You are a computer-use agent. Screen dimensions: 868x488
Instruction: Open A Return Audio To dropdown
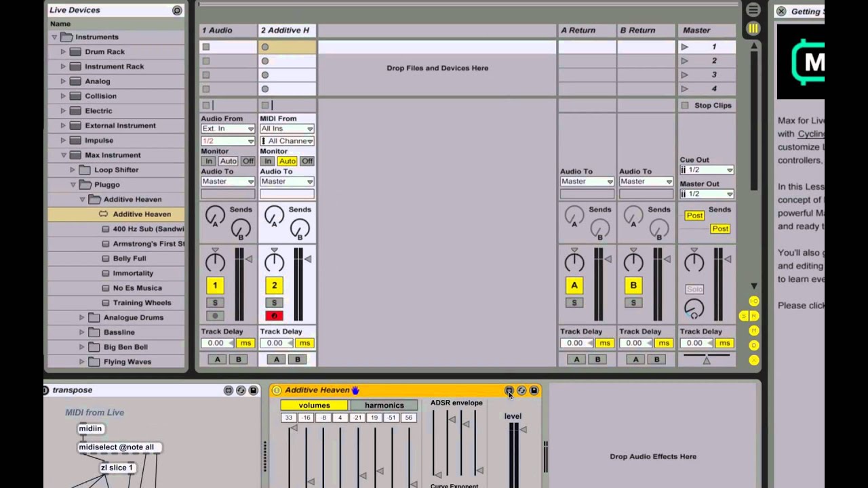[587, 182]
